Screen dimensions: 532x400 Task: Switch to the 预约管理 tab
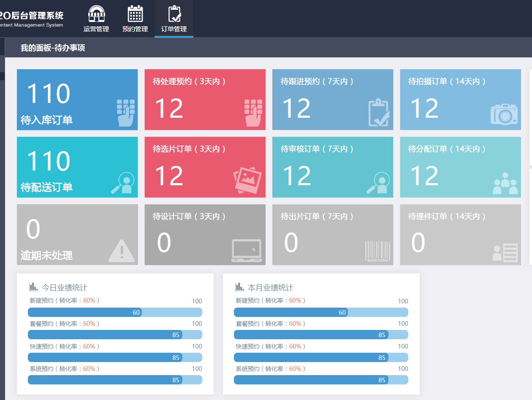135,19
